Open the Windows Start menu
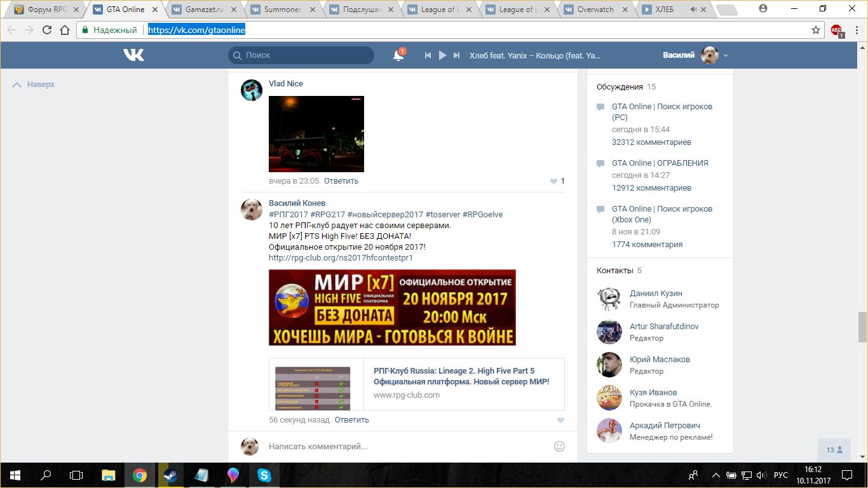This screenshot has height=488, width=868. [x=15, y=475]
